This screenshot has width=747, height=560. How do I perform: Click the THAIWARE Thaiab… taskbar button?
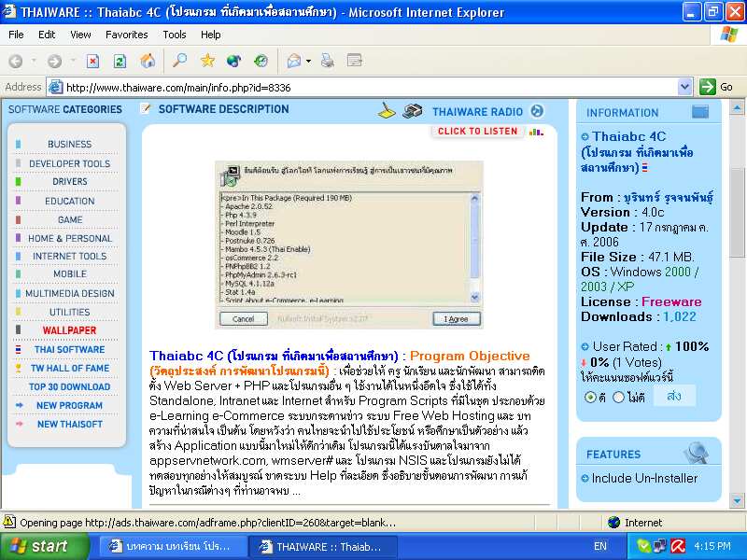click(x=323, y=547)
